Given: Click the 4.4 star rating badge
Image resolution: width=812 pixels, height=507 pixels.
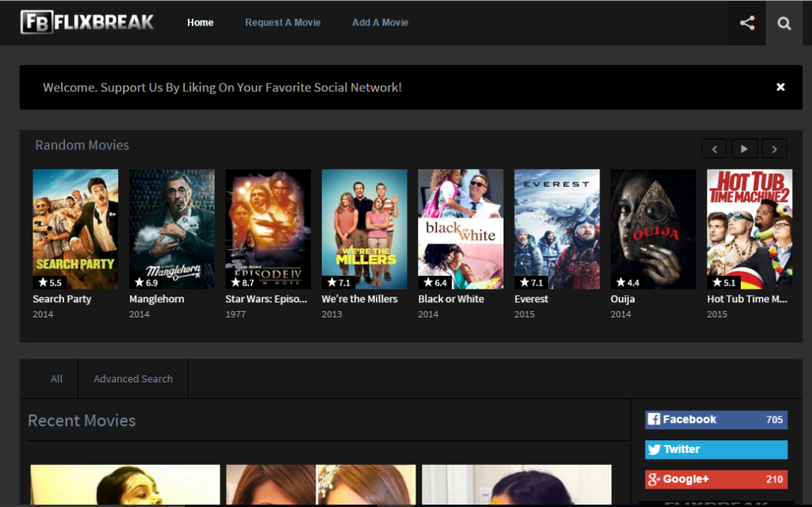Looking at the screenshot, I should [628, 282].
